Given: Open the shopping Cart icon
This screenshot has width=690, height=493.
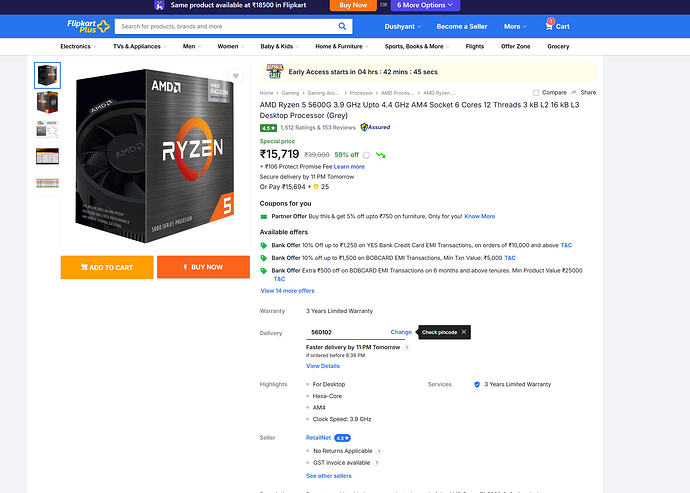Looking at the screenshot, I should pos(558,26).
